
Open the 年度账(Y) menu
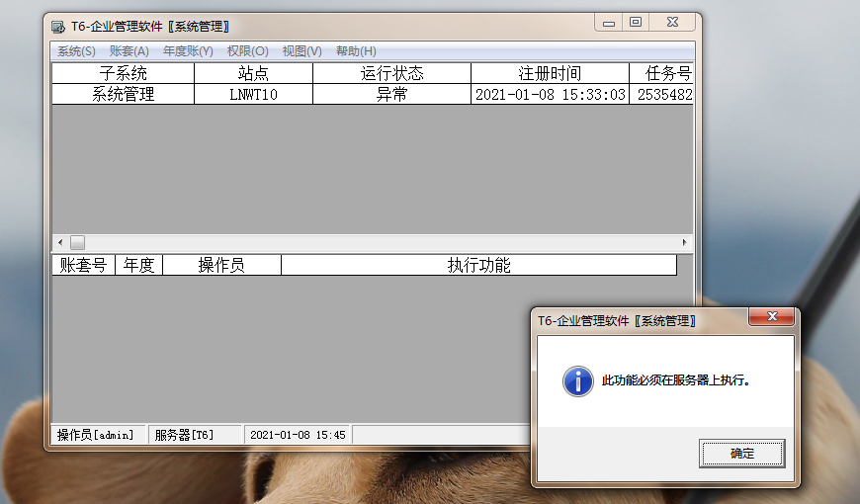(188, 51)
